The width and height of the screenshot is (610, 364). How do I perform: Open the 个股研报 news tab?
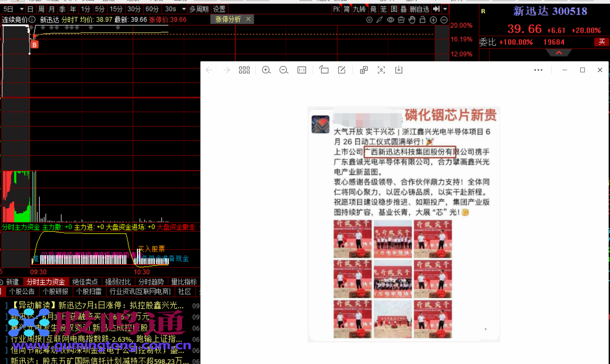[55, 291]
